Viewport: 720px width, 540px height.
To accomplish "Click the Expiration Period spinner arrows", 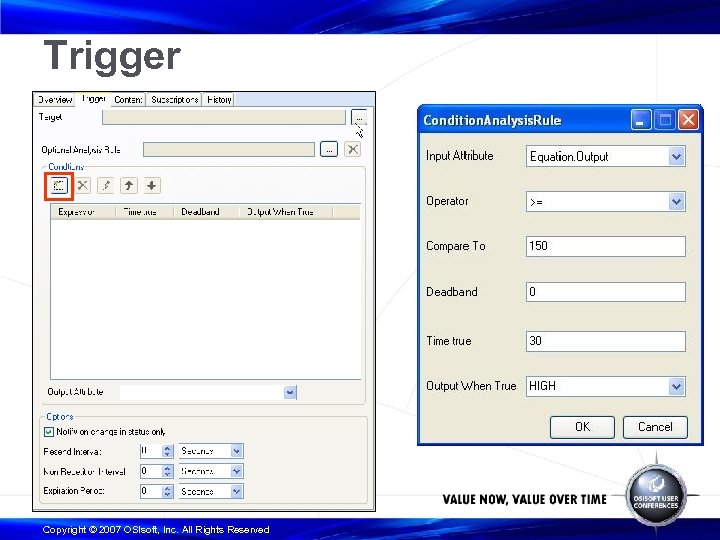I will [x=168, y=491].
